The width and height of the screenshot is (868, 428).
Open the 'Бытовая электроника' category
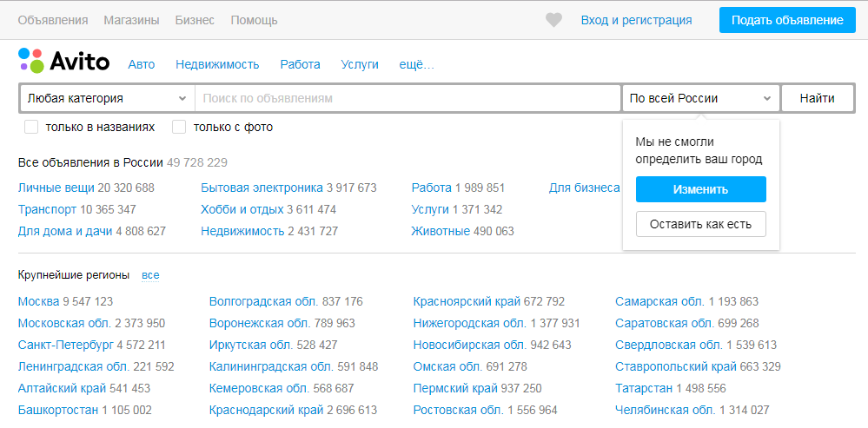262,188
